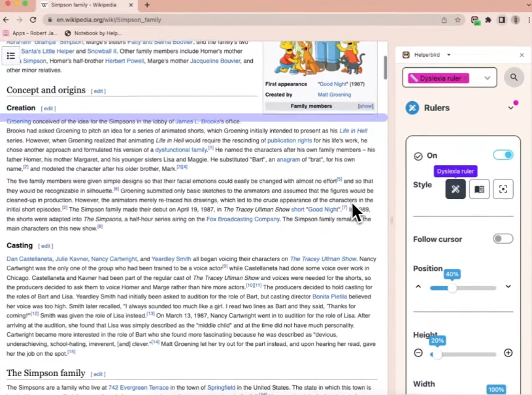
Task: Open the Helperbird extension toolbar icon
Action: coord(475,20)
